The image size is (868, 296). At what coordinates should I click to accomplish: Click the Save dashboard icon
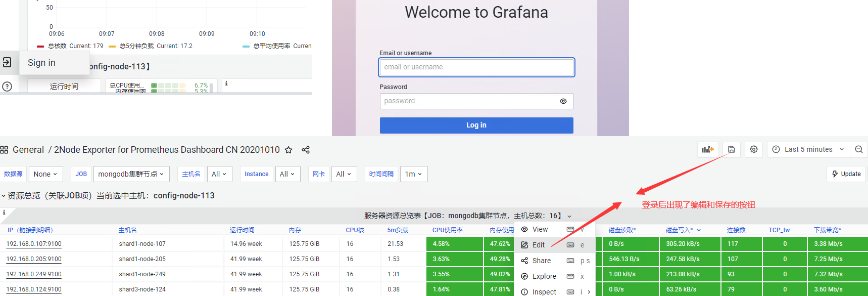[x=731, y=149]
